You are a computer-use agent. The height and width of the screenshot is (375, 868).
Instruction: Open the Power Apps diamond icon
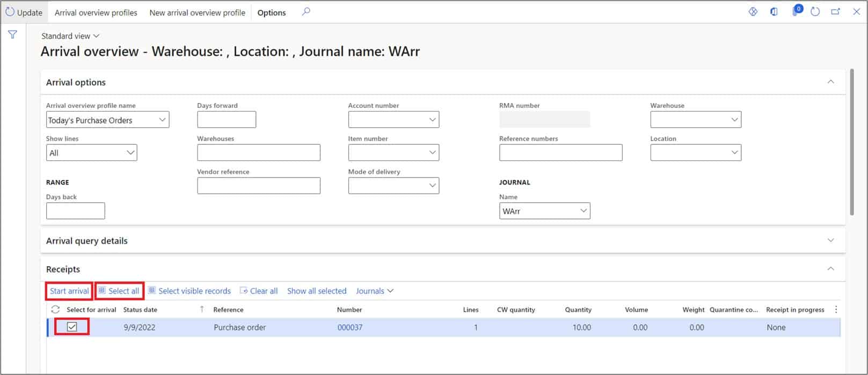753,12
